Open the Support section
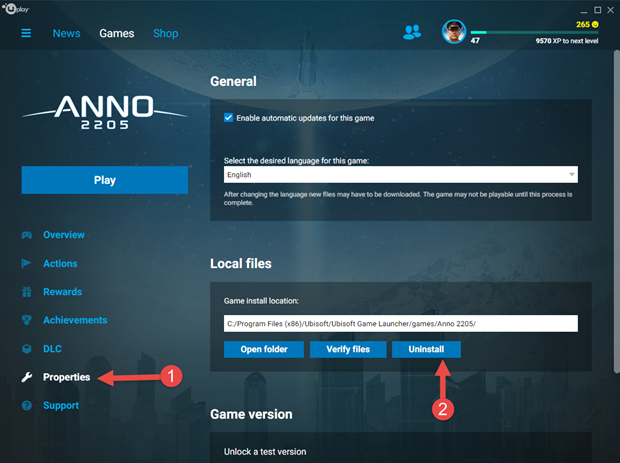 (61, 406)
